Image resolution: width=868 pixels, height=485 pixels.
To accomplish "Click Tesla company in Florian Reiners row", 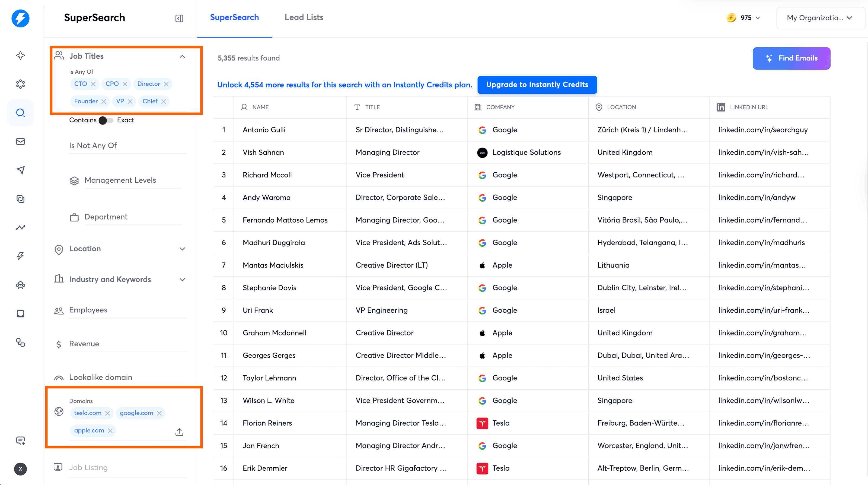I will 528,423.
